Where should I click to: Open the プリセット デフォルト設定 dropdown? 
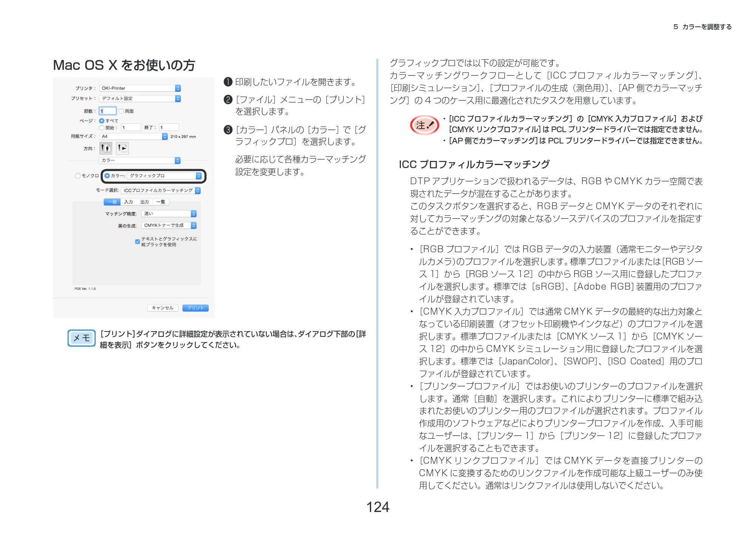pyautogui.click(x=140, y=98)
